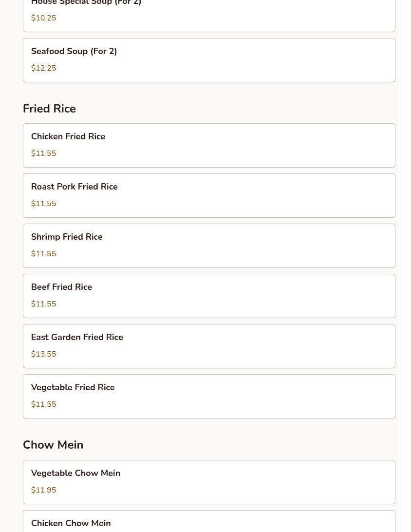Add Chicken Fried Rice to the order
Viewport: 411px width, 532px height.
(209, 145)
